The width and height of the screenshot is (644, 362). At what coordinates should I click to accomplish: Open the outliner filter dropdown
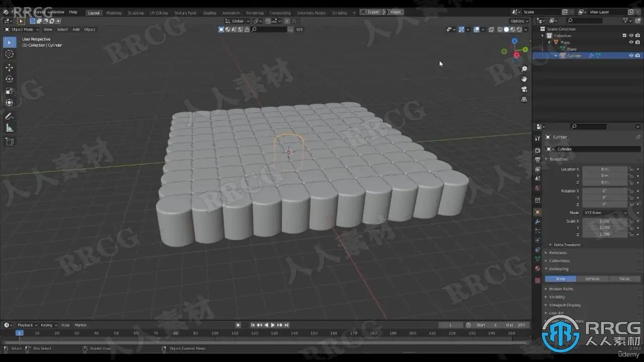[x=626, y=21]
